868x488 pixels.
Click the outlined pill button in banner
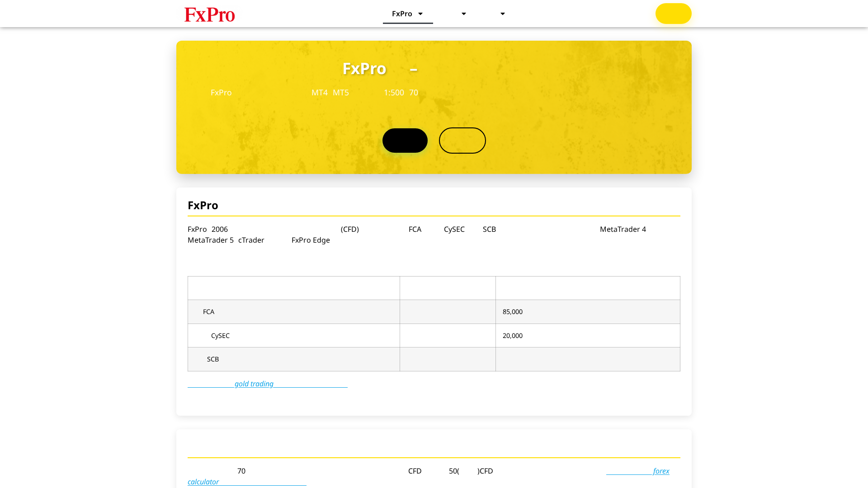click(x=462, y=140)
